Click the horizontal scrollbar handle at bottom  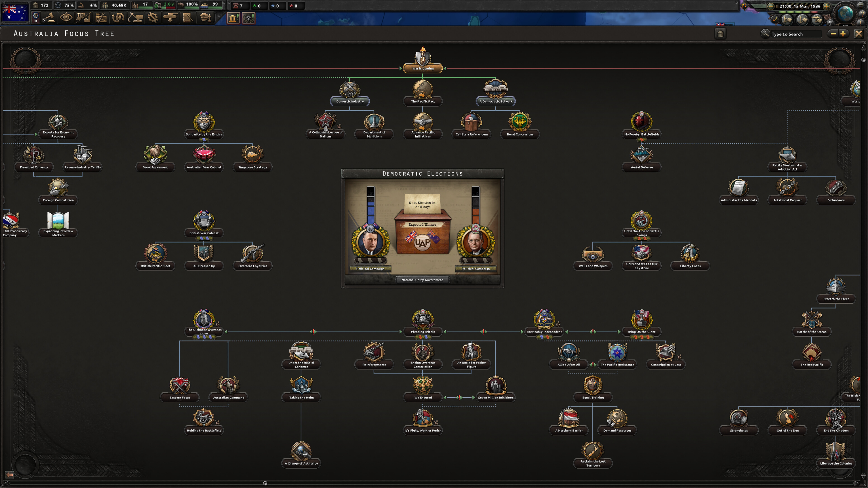pyautogui.click(x=265, y=483)
